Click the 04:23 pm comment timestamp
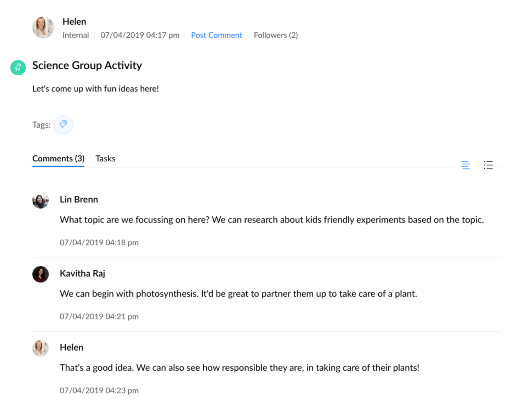Viewport: 515px width, 420px height. pyautogui.click(x=99, y=390)
